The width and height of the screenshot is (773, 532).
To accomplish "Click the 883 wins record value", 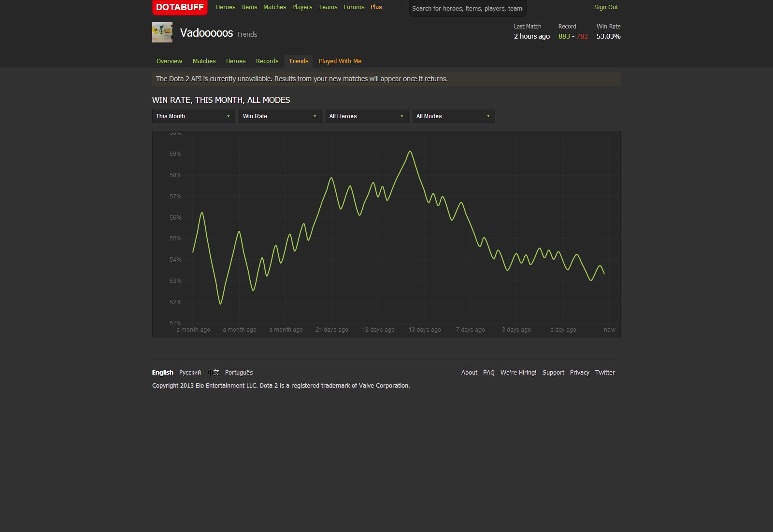I will (564, 36).
